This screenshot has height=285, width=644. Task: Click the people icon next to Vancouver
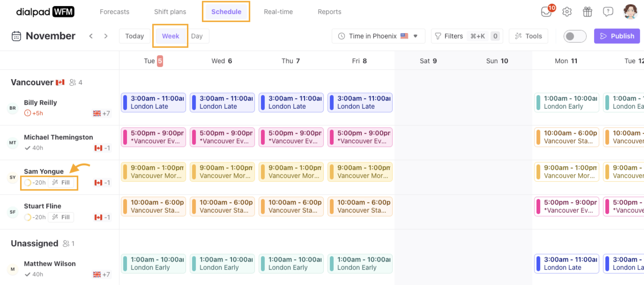pos(73,82)
